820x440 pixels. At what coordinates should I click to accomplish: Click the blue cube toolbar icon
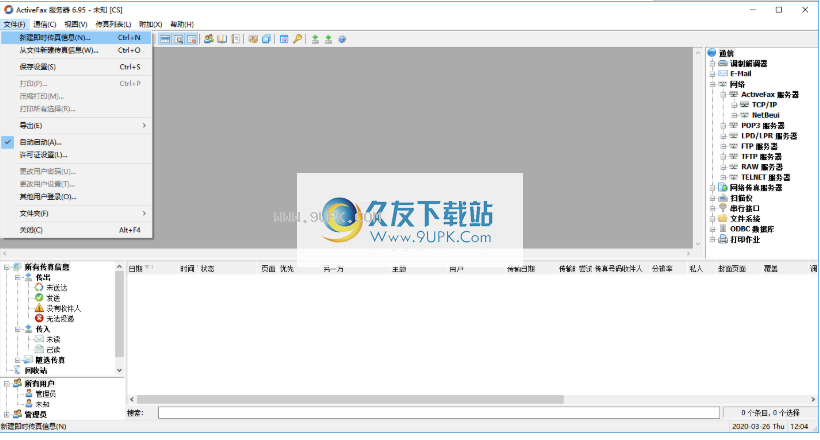coord(266,39)
